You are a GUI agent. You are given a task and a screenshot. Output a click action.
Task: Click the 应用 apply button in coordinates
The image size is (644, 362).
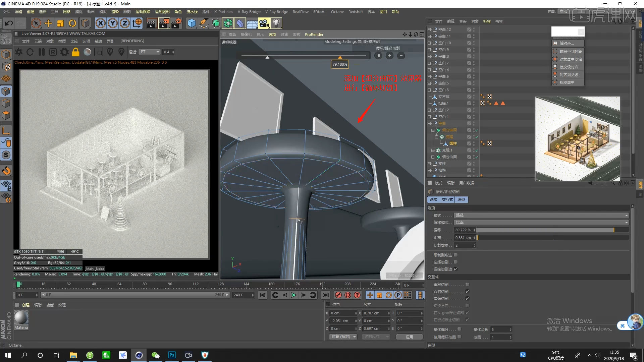pyautogui.click(x=409, y=337)
